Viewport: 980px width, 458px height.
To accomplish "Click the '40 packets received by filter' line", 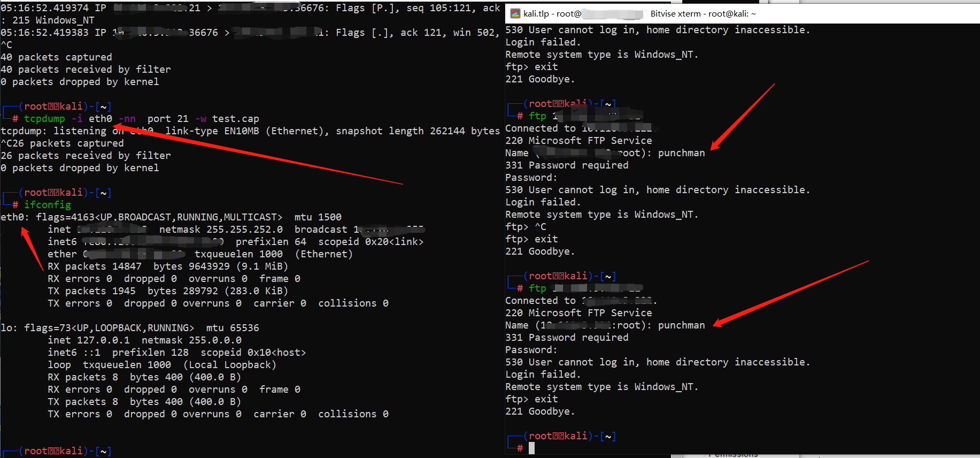I will pos(86,70).
